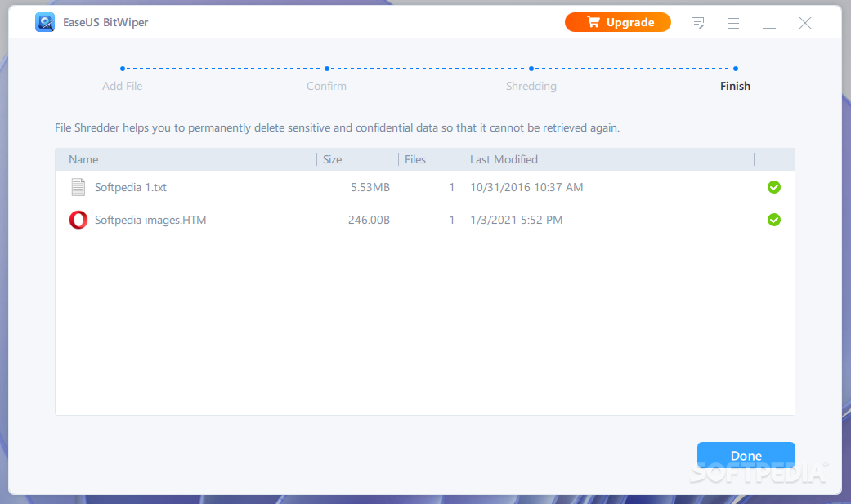Open the hamburger menu icon

[733, 23]
